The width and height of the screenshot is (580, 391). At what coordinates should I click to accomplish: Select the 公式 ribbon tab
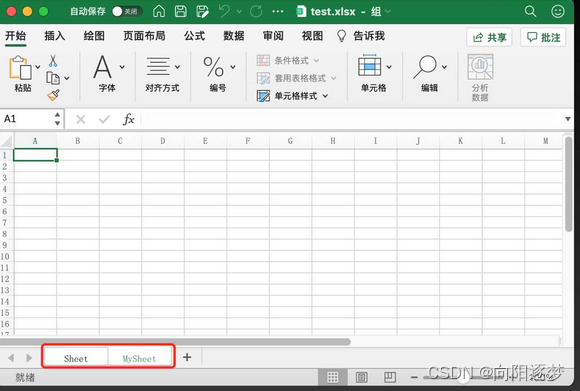(x=195, y=36)
